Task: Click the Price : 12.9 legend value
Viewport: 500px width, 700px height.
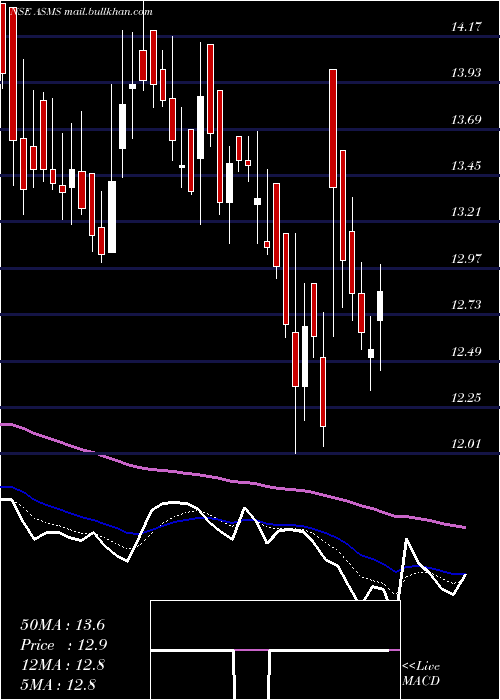Action: pyautogui.click(x=63, y=645)
